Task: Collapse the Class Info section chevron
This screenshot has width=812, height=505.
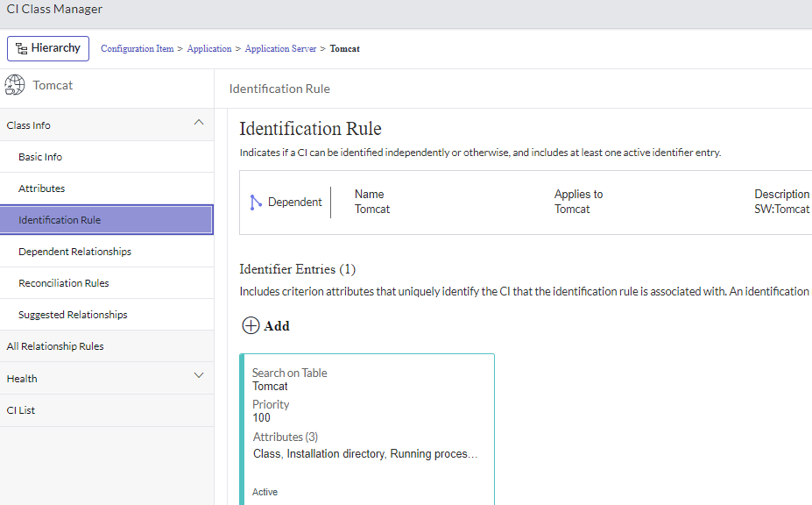Action: tap(199, 123)
